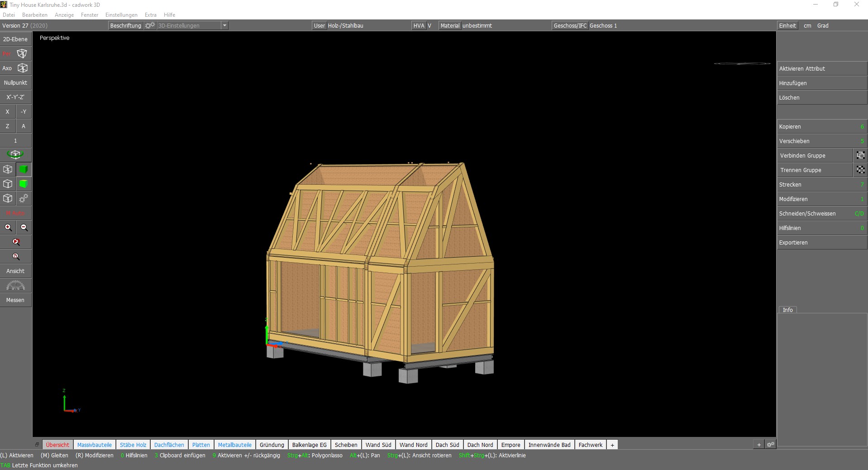Image resolution: width=868 pixels, height=470 pixels.
Task: Click the Exportieren command
Action: pyautogui.click(x=822, y=242)
